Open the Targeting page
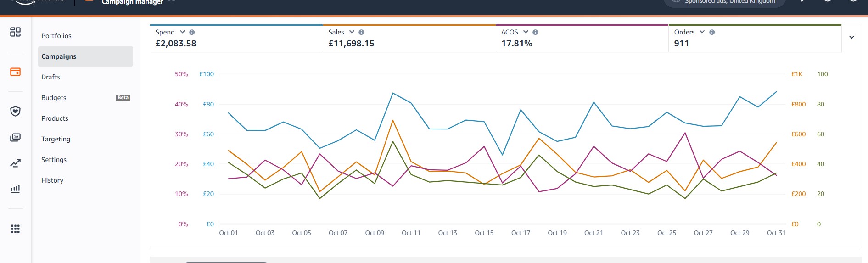This screenshot has height=263, width=868. pyautogui.click(x=56, y=139)
